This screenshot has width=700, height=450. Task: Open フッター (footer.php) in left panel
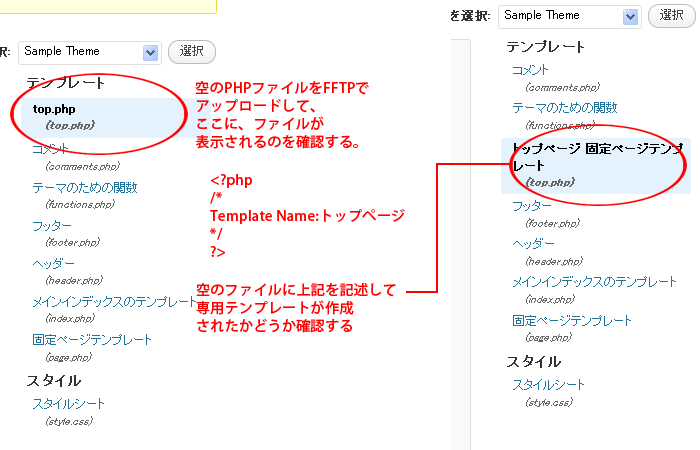pyautogui.click(x=52, y=226)
